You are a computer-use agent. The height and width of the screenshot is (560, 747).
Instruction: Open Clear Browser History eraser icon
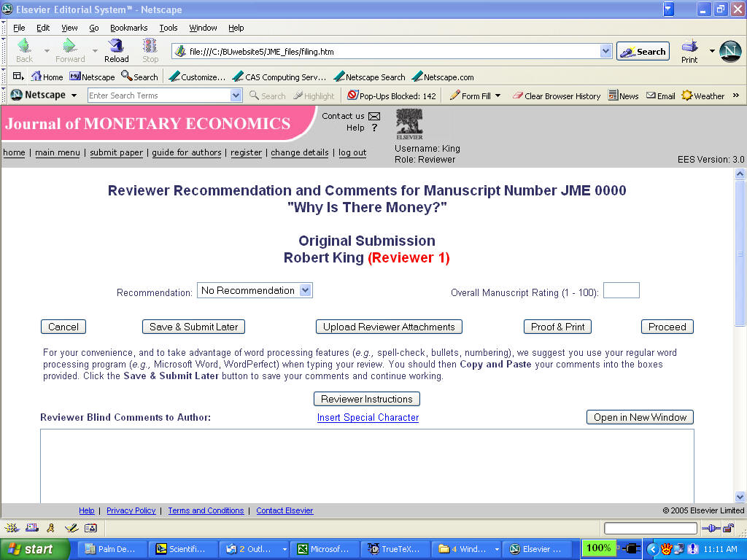click(518, 96)
